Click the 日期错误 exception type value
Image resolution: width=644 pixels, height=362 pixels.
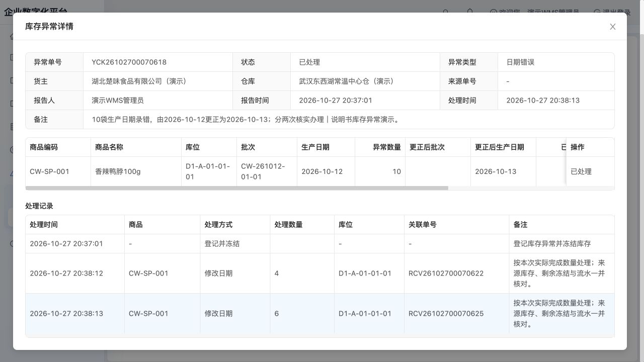coord(520,62)
